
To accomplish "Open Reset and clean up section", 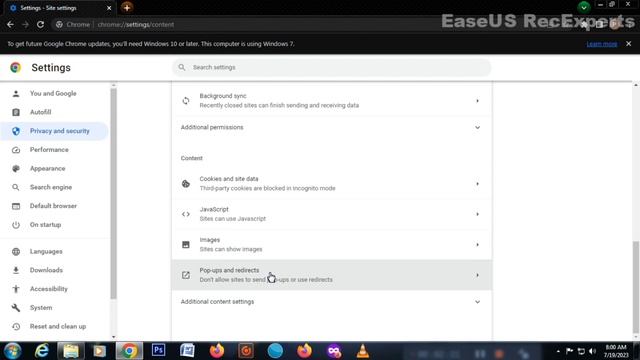I will pos(58,327).
